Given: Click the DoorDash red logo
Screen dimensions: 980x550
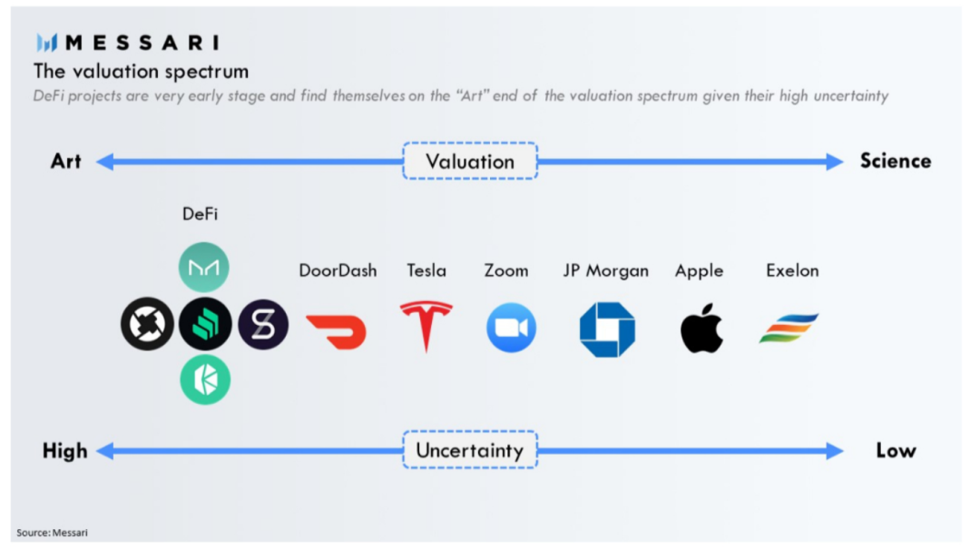Looking at the screenshot, I should (337, 332).
